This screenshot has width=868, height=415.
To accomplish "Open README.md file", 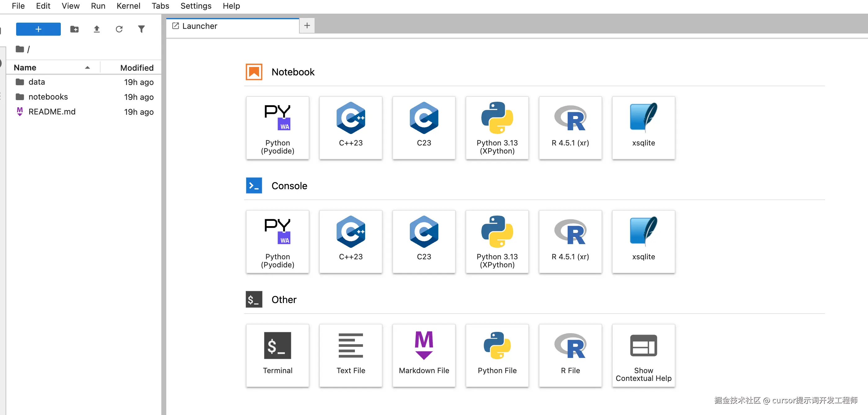I will pyautogui.click(x=52, y=112).
